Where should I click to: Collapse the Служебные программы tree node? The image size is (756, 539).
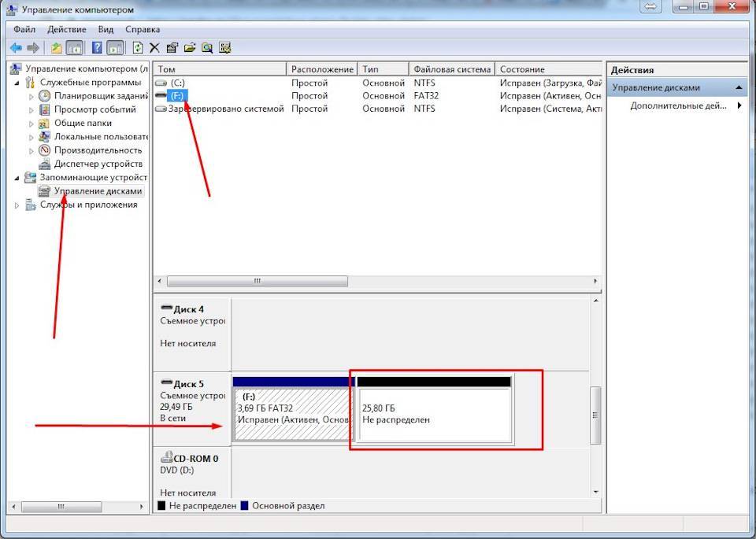click(18, 83)
